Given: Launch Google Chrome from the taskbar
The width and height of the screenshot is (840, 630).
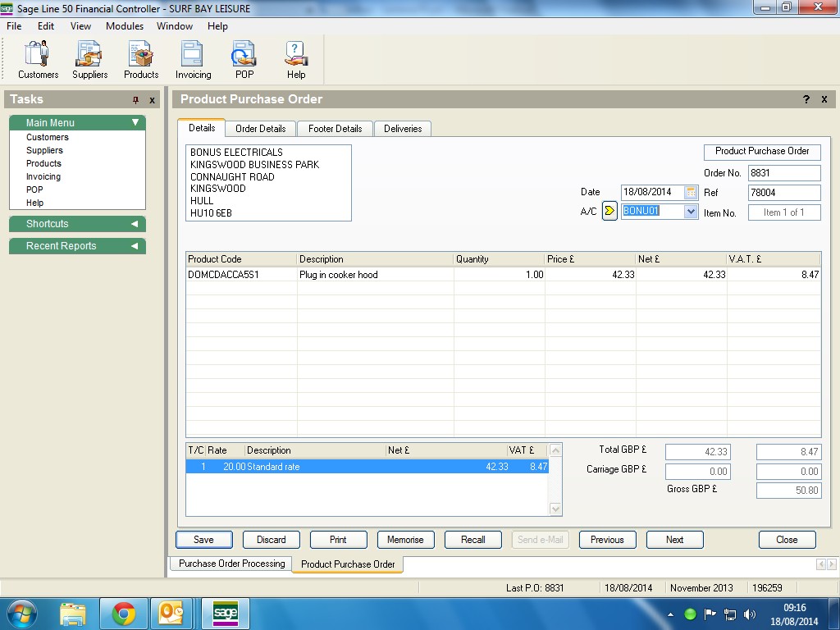Looking at the screenshot, I should [124, 614].
